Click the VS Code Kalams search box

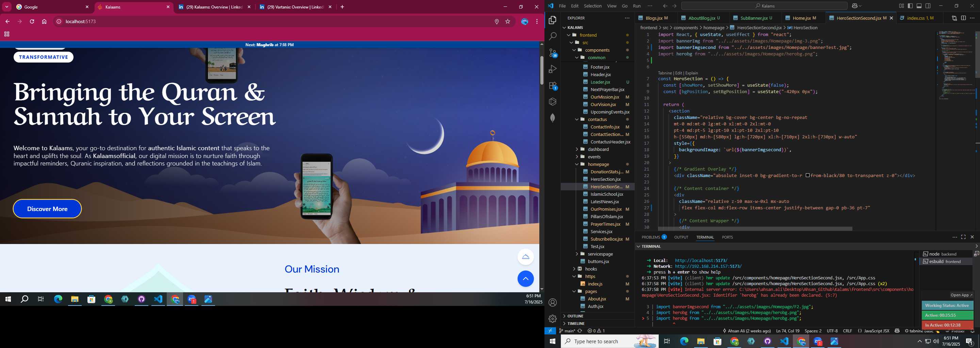point(764,6)
